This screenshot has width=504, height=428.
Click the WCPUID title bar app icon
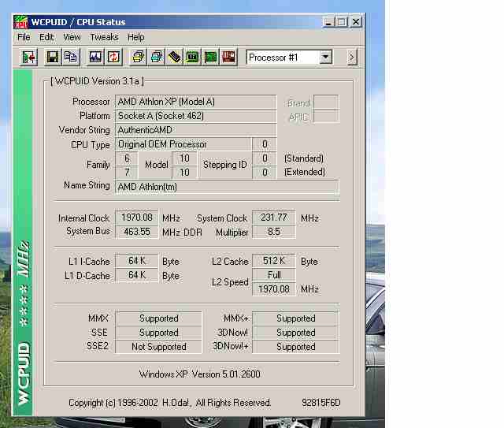tap(21, 21)
